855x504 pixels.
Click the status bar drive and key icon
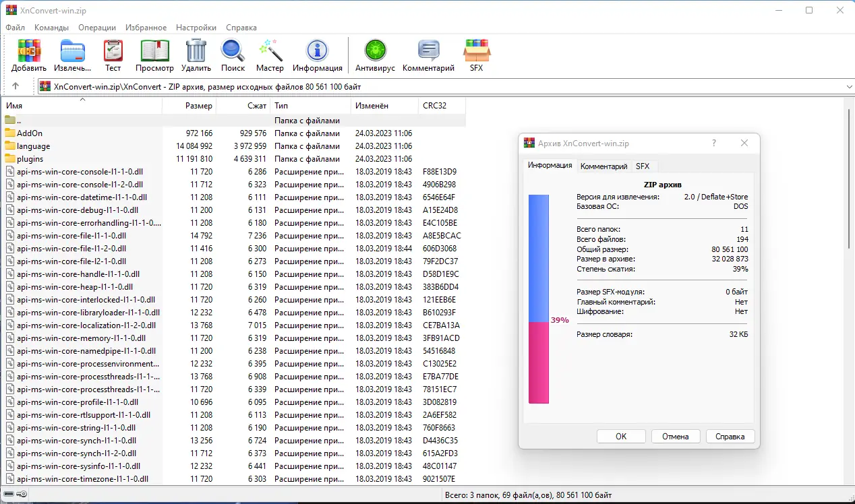click(16, 495)
